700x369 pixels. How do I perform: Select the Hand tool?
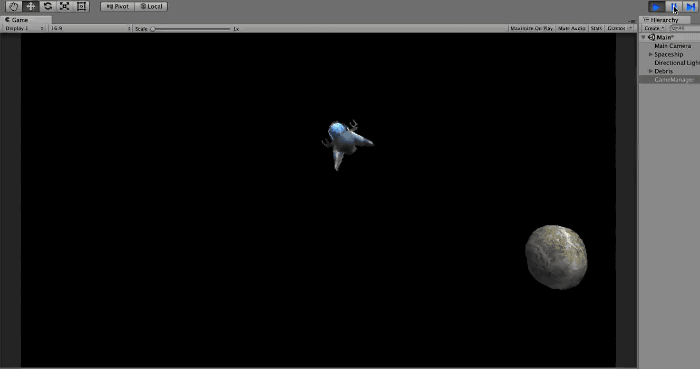point(14,6)
